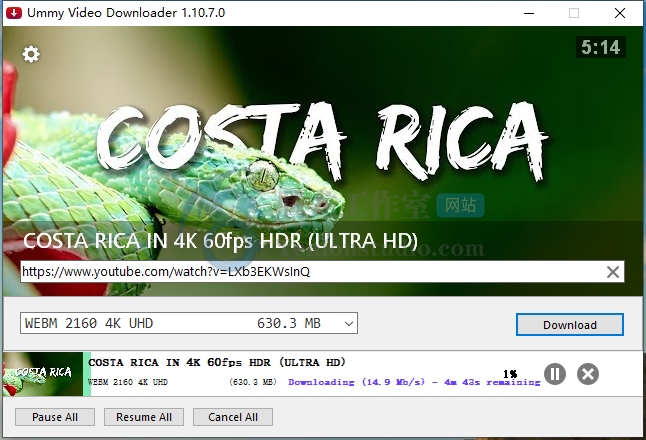Screen dimensions: 646x440
Task: Click Pause All button
Action: [x=55, y=417]
